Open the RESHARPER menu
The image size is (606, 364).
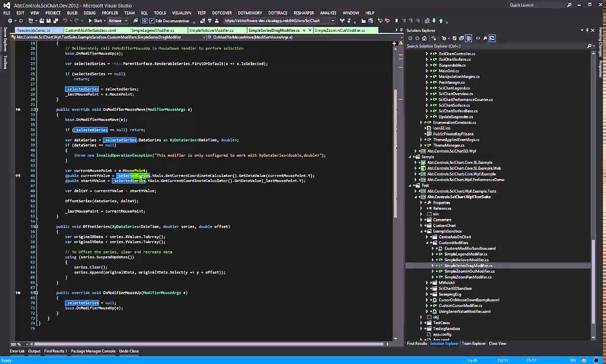304,13
